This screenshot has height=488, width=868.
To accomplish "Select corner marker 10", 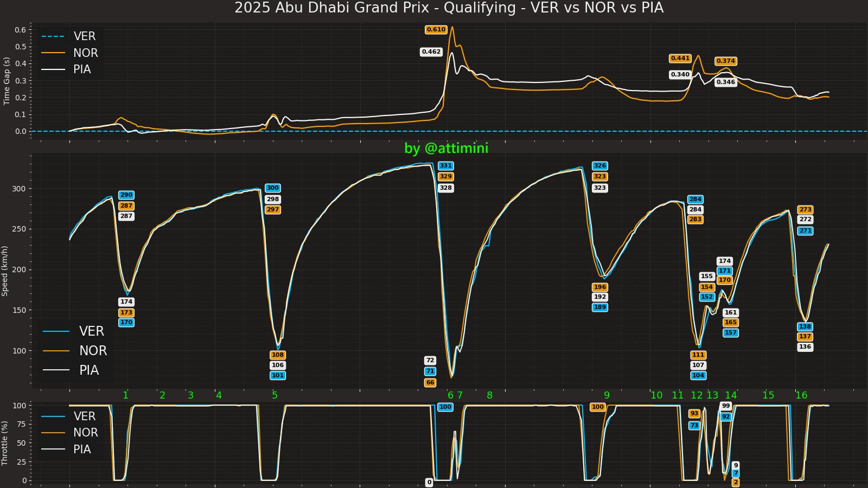I will 656,395.
